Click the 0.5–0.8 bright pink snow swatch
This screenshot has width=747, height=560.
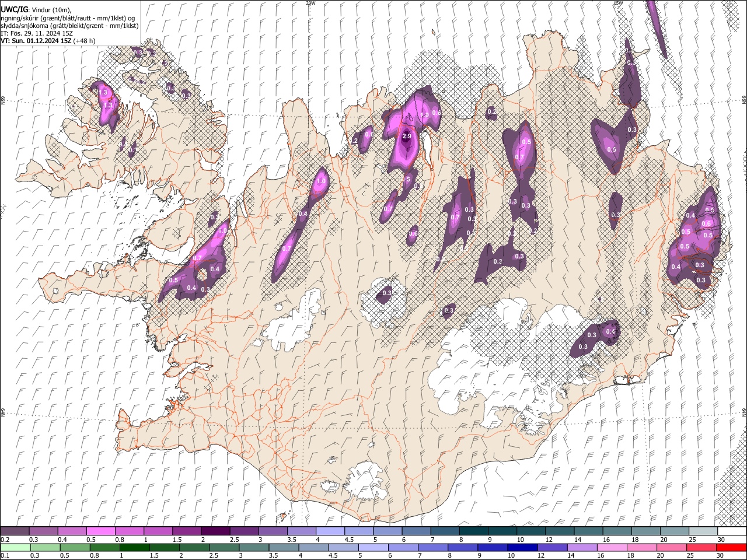point(101,531)
